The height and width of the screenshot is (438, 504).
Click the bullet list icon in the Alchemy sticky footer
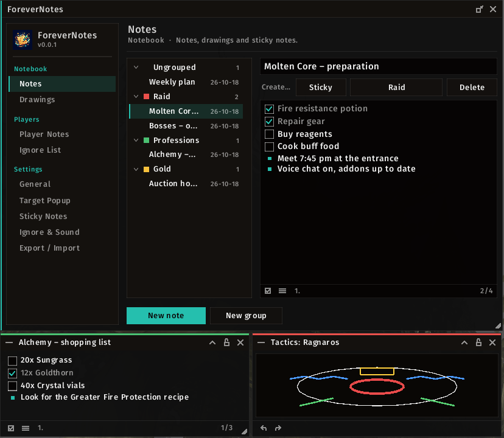point(26,428)
